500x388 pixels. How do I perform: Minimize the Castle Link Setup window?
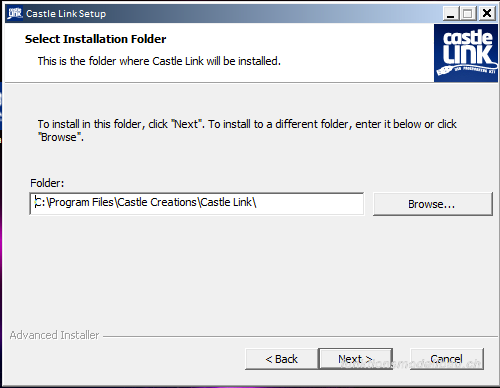coord(451,14)
